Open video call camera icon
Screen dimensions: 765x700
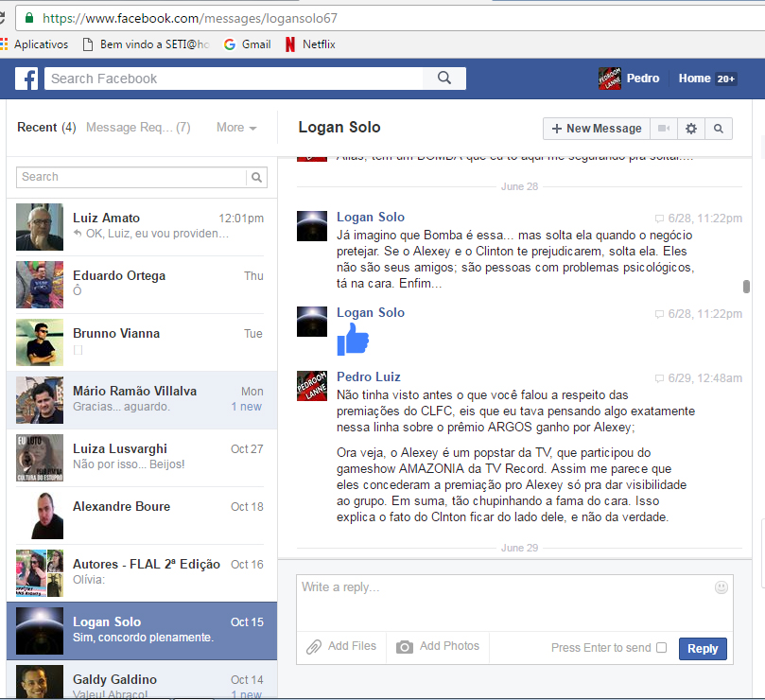click(x=664, y=129)
